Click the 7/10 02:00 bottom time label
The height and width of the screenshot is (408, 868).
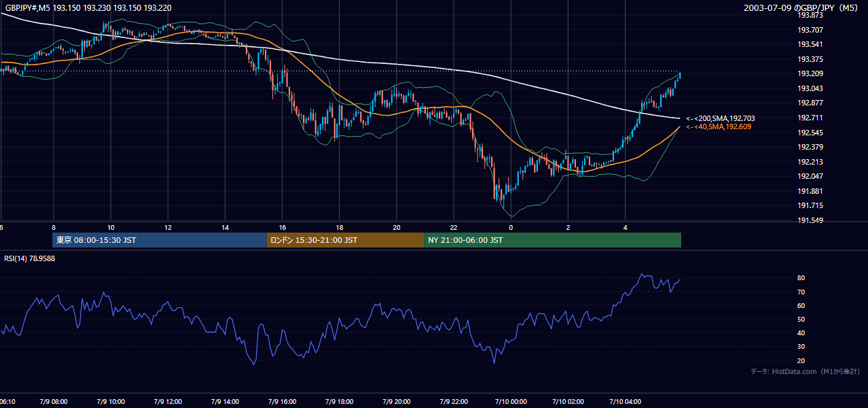tap(568, 402)
